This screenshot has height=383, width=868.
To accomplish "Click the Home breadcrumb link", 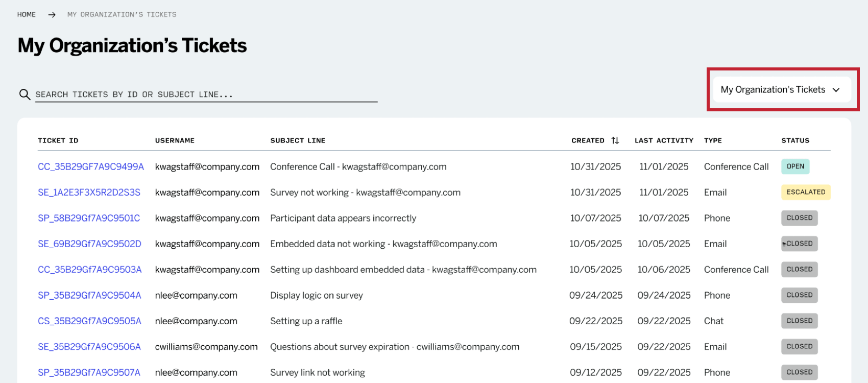I will pyautogui.click(x=27, y=15).
